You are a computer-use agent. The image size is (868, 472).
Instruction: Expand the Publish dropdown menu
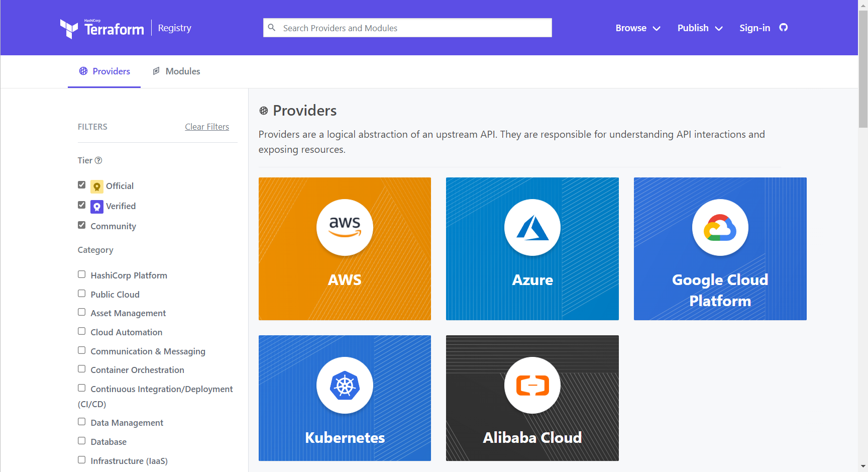[700, 28]
